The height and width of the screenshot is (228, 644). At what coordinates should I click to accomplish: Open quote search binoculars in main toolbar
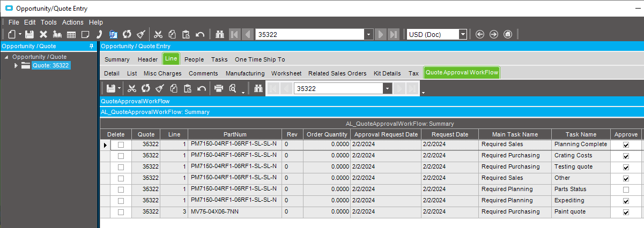point(219,34)
